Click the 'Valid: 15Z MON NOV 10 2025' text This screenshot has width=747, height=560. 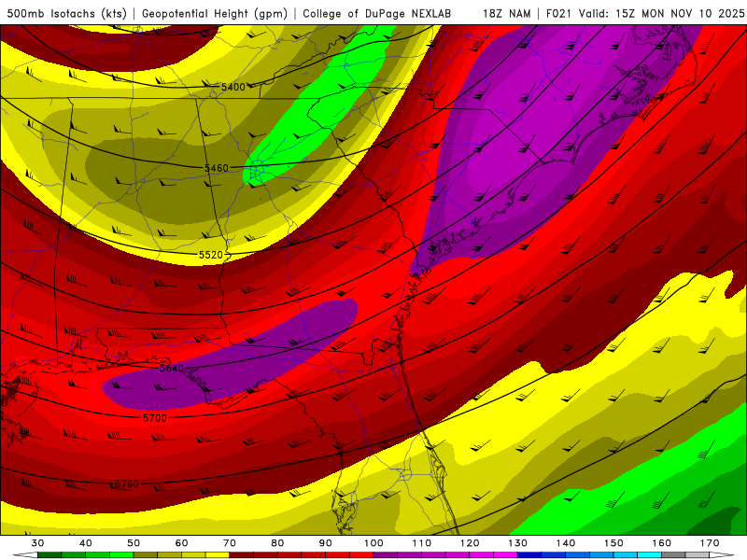click(x=661, y=14)
